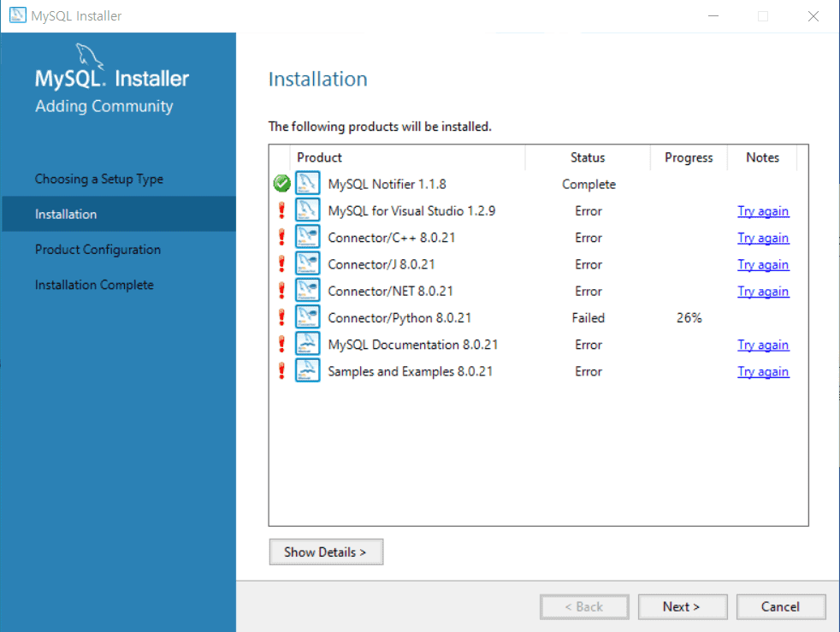Cancel the installation wizard
This screenshot has height=632, width=840.
point(780,607)
